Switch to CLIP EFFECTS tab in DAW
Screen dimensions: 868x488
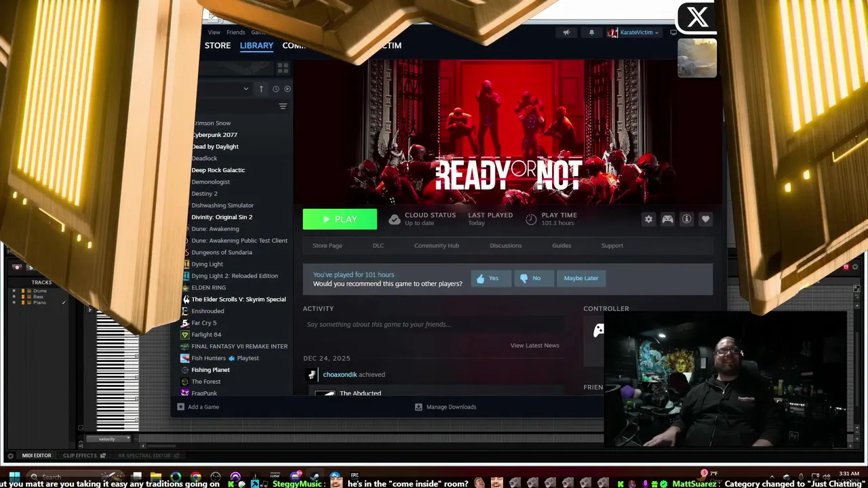(80, 455)
